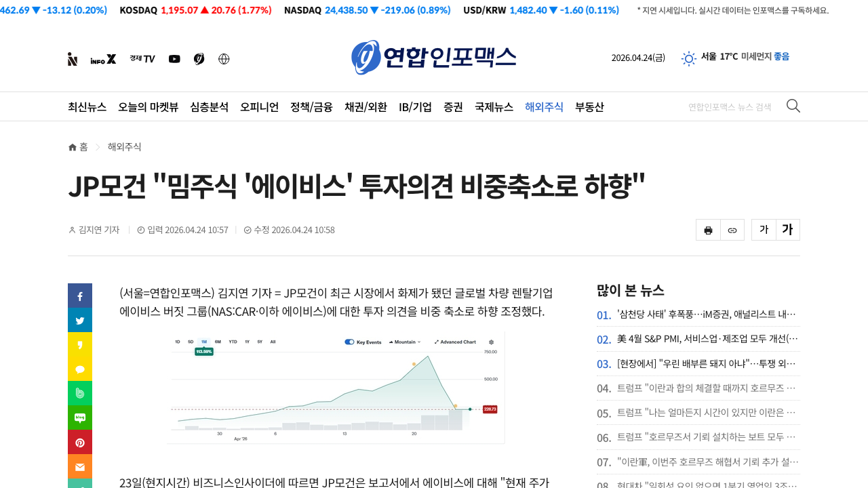Select the 채권/외환 menu item
The width and height of the screenshot is (868, 488).
coord(366,107)
